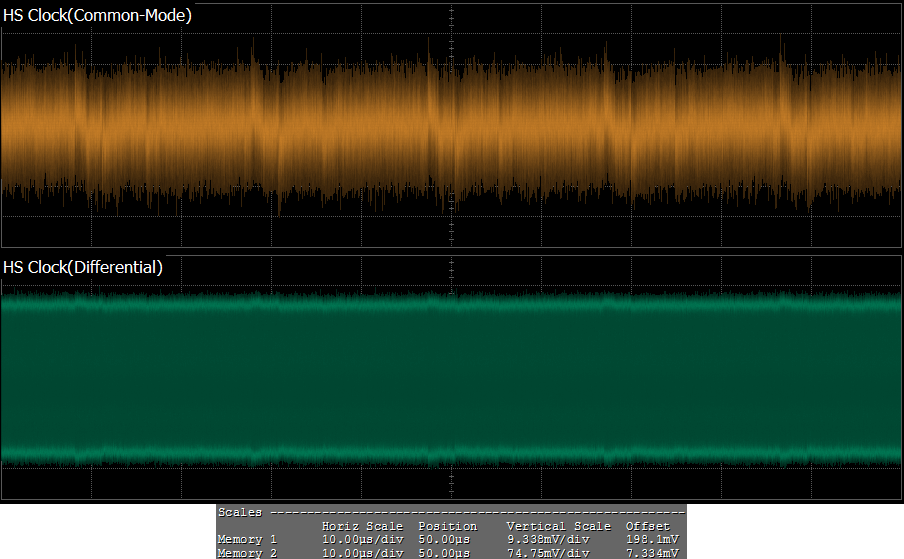Click the Scales table header
The image size is (904, 559).
point(240,512)
